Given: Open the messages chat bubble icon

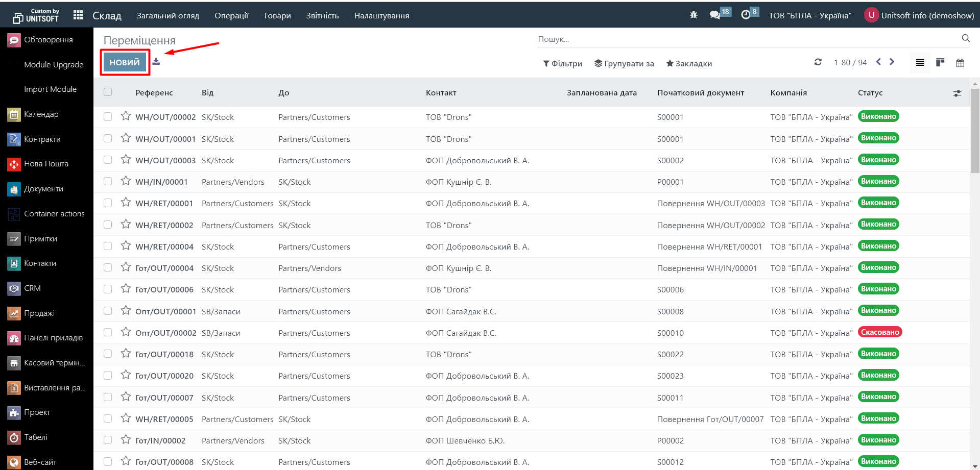Looking at the screenshot, I should 715,15.
